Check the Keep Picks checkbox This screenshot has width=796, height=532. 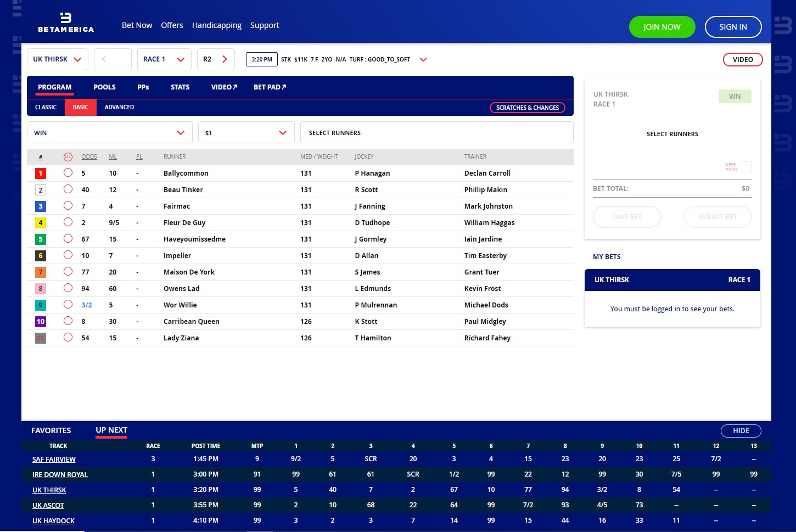pyautogui.click(x=746, y=167)
